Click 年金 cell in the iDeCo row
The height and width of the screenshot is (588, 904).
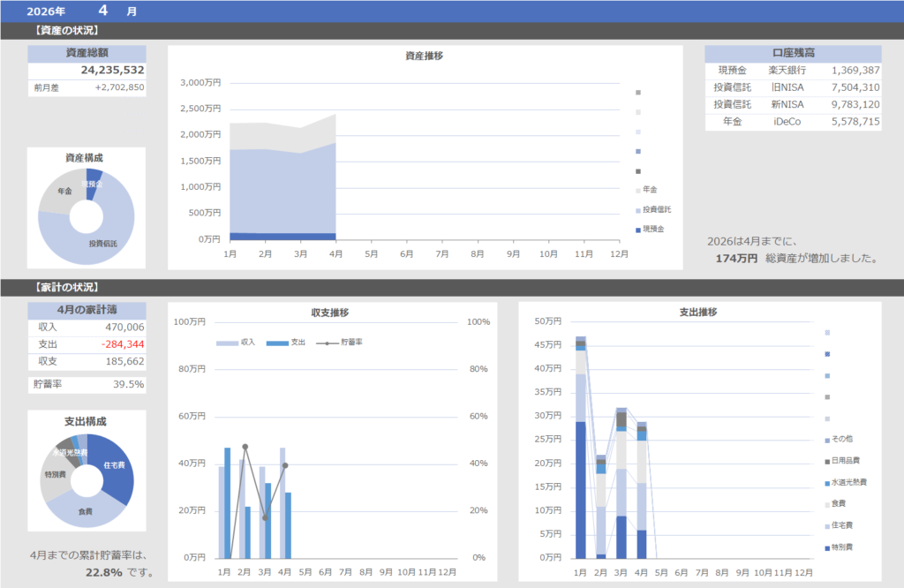point(732,122)
